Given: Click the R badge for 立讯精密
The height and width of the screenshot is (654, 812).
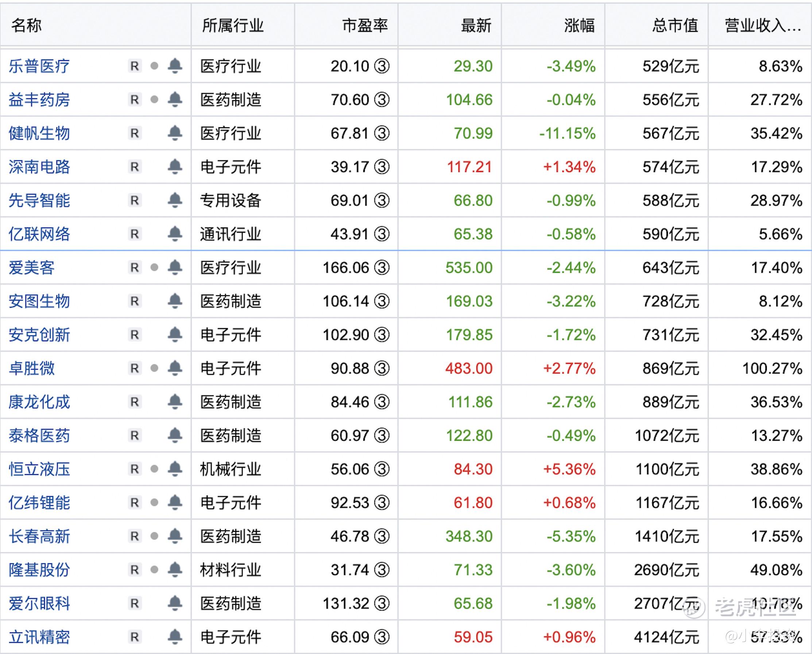Looking at the screenshot, I should pyautogui.click(x=135, y=637).
